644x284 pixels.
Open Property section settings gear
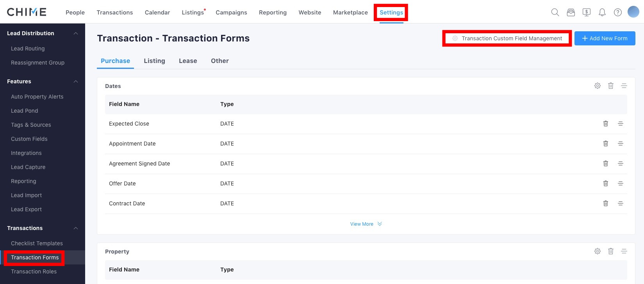click(598, 251)
